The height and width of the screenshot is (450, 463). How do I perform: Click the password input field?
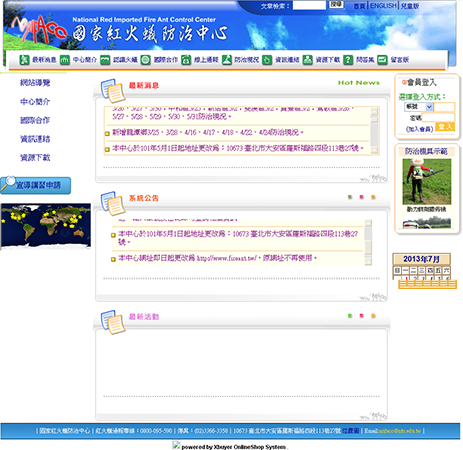(x=438, y=117)
